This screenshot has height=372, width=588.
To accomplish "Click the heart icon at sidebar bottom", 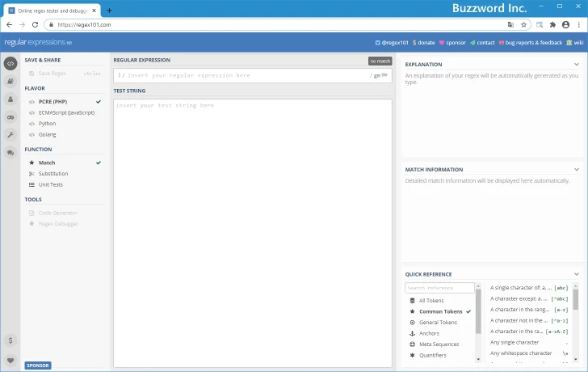I will coord(10,360).
